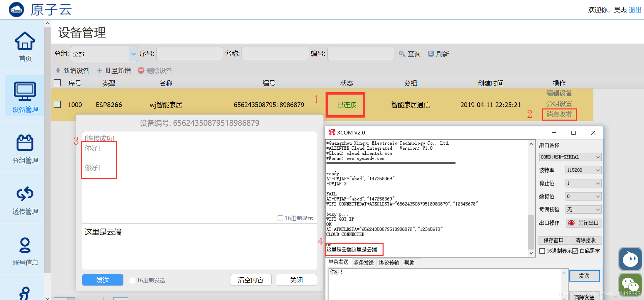The height and width of the screenshot is (300, 644).
Task: Click the XCOM send box containing 你好!
Action: (x=445, y=284)
